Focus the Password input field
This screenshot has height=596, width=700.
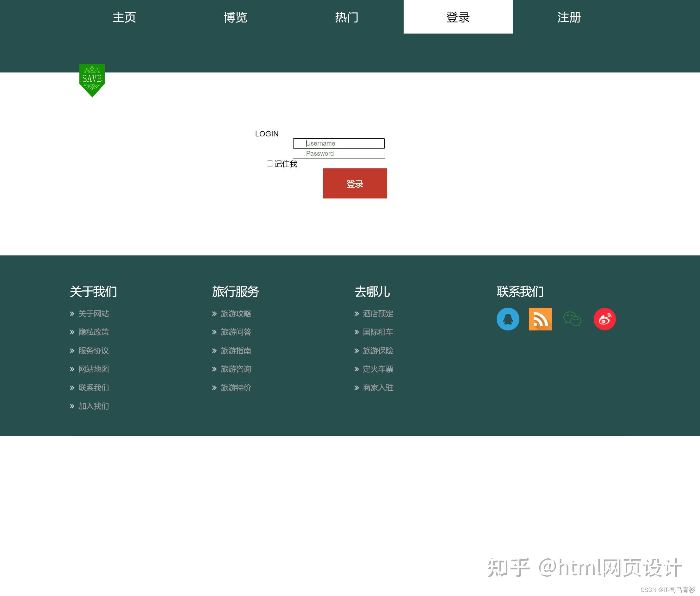coord(339,154)
